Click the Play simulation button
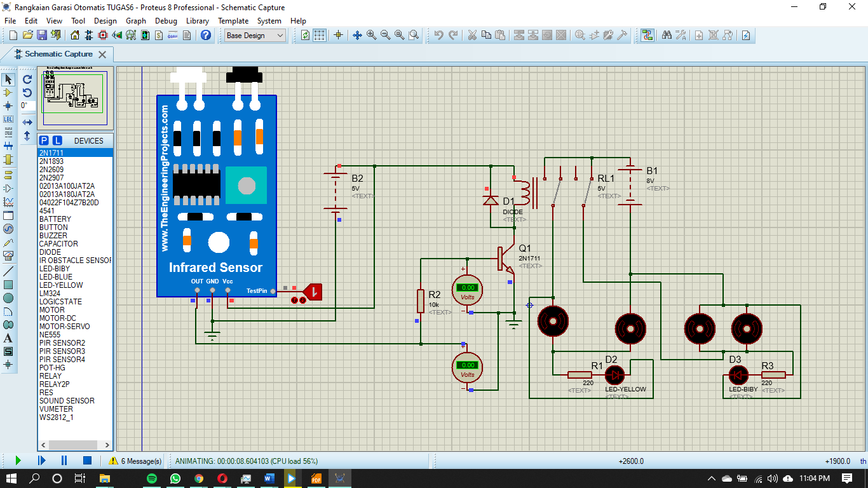 [x=18, y=461]
